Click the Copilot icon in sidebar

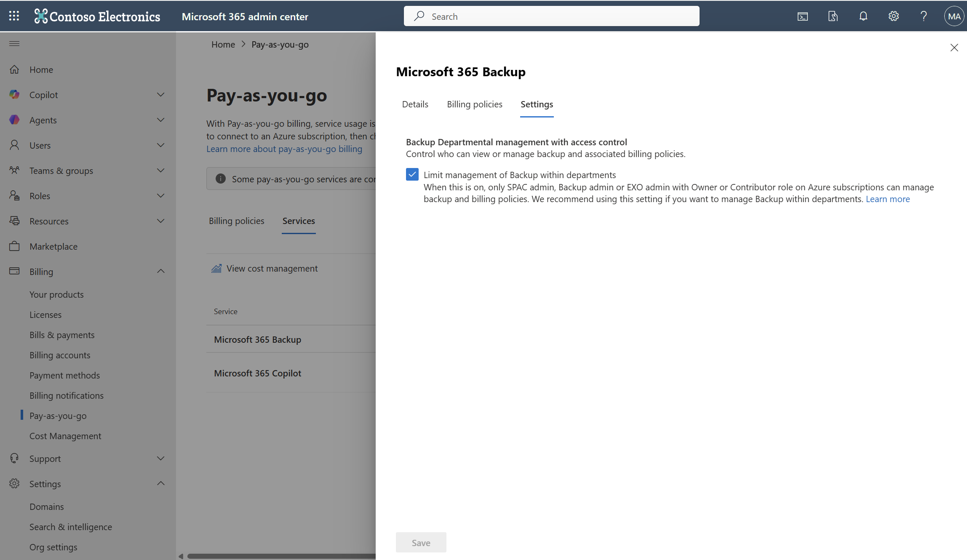(14, 95)
